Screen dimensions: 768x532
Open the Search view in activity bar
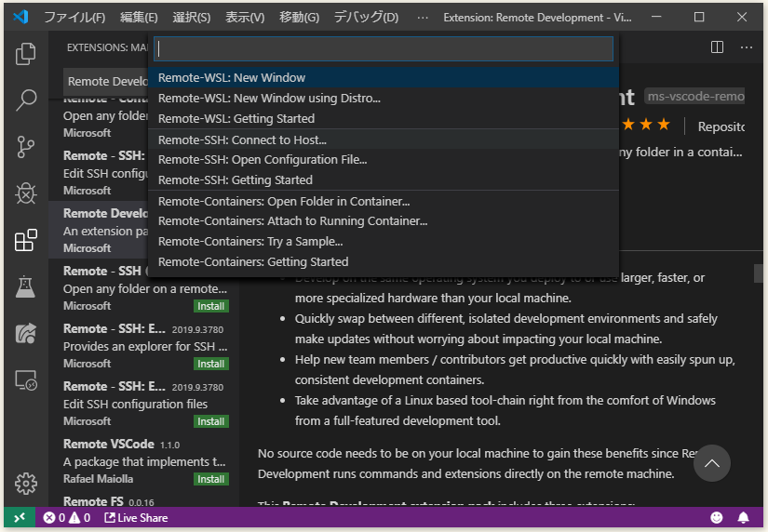25,100
